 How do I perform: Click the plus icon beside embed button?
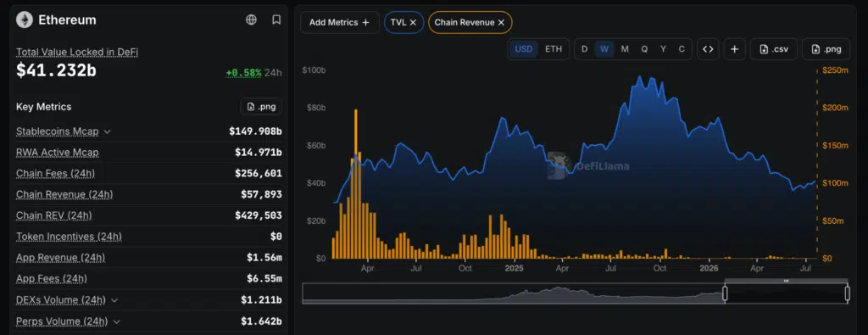point(735,48)
